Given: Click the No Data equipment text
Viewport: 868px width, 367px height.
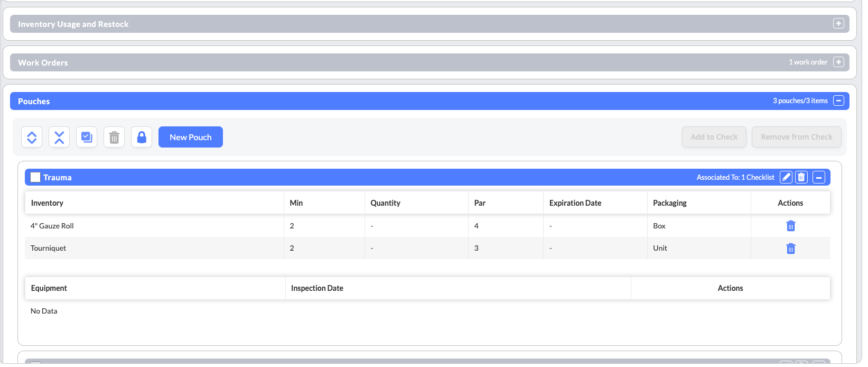Looking at the screenshot, I should coord(44,311).
